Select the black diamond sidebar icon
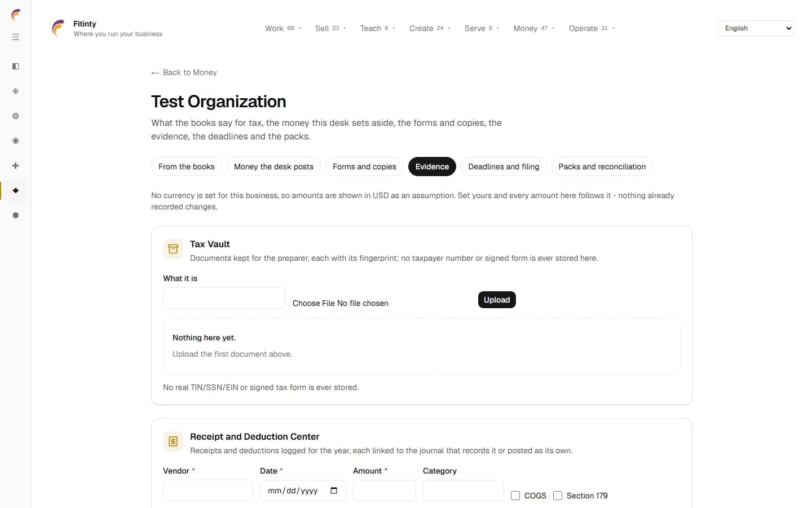 [x=16, y=191]
